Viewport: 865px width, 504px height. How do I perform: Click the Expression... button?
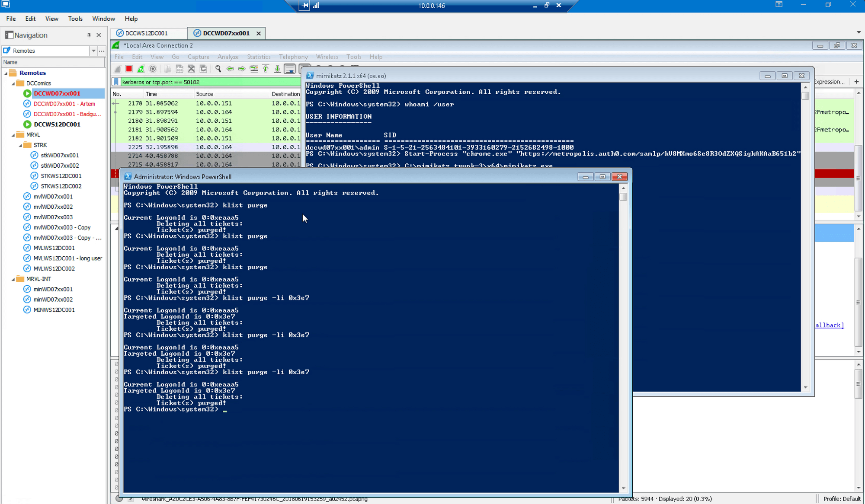829,82
